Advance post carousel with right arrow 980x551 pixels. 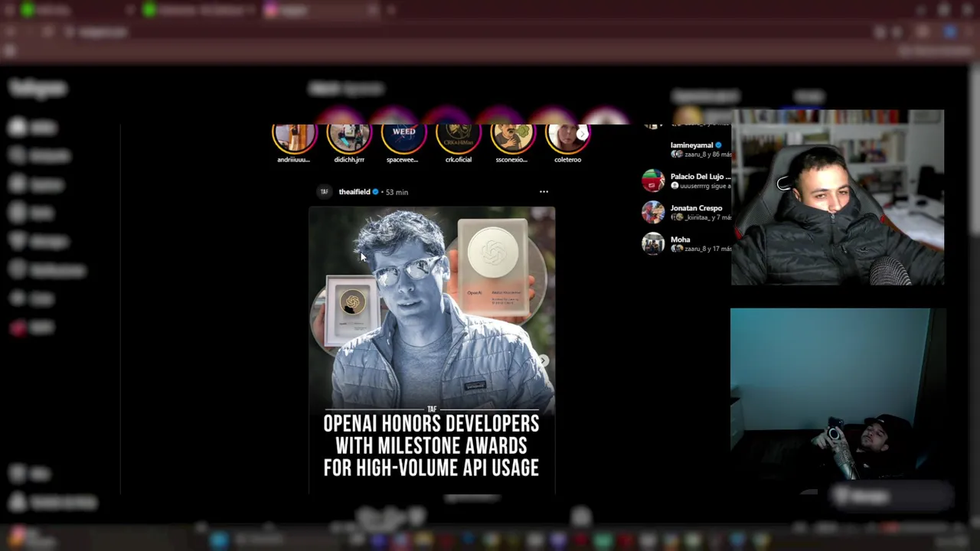pyautogui.click(x=544, y=360)
